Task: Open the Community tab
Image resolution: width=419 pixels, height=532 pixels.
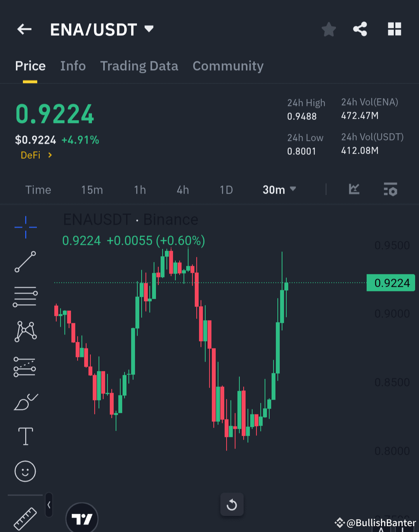Action: click(228, 66)
